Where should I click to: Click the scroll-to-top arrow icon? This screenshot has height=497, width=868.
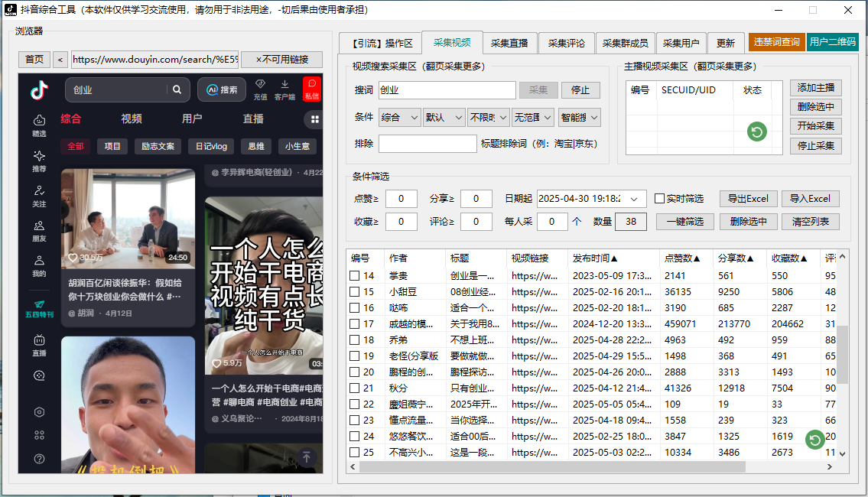[x=306, y=457]
